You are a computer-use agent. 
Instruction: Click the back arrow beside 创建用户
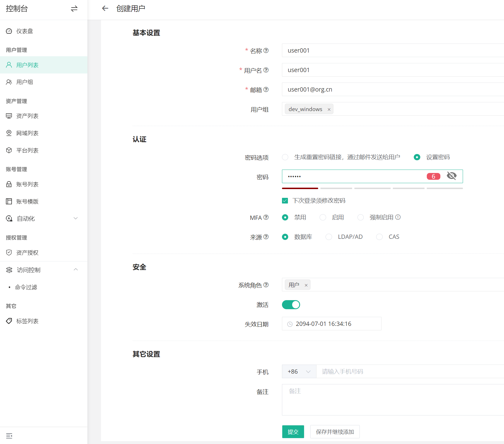105,8
